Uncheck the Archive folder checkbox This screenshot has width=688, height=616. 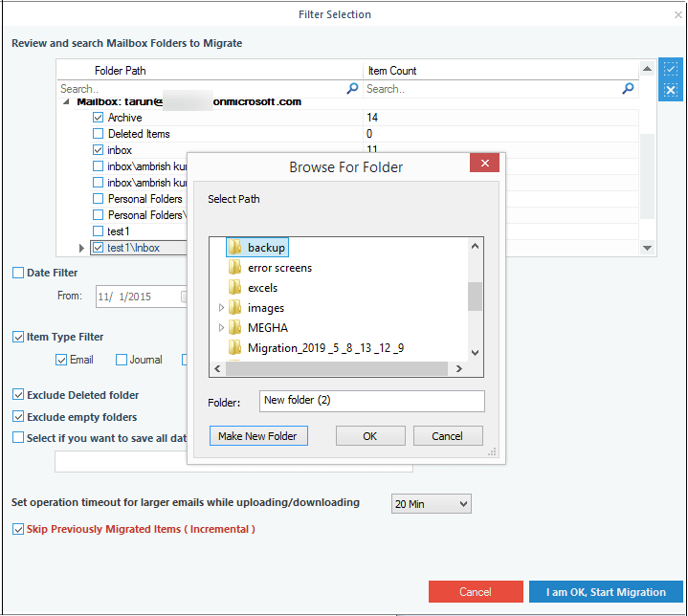pos(98,117)
